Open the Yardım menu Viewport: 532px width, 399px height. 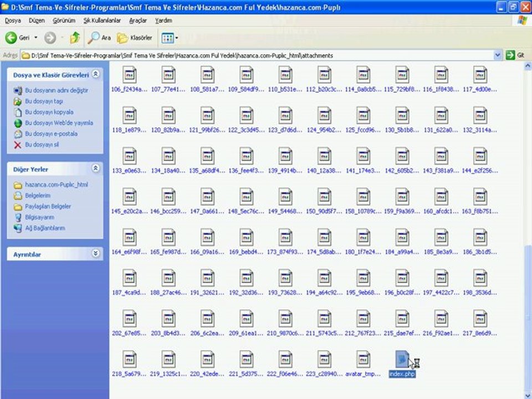163,21
